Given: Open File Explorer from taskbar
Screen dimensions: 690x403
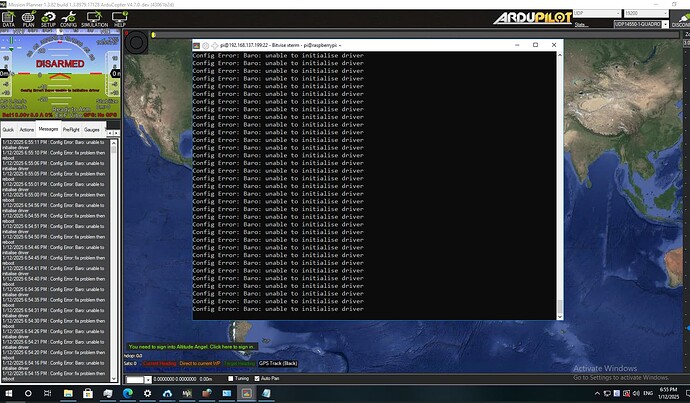Looking at the screenshot, I should pyautogui.click(x=68, y=393).
